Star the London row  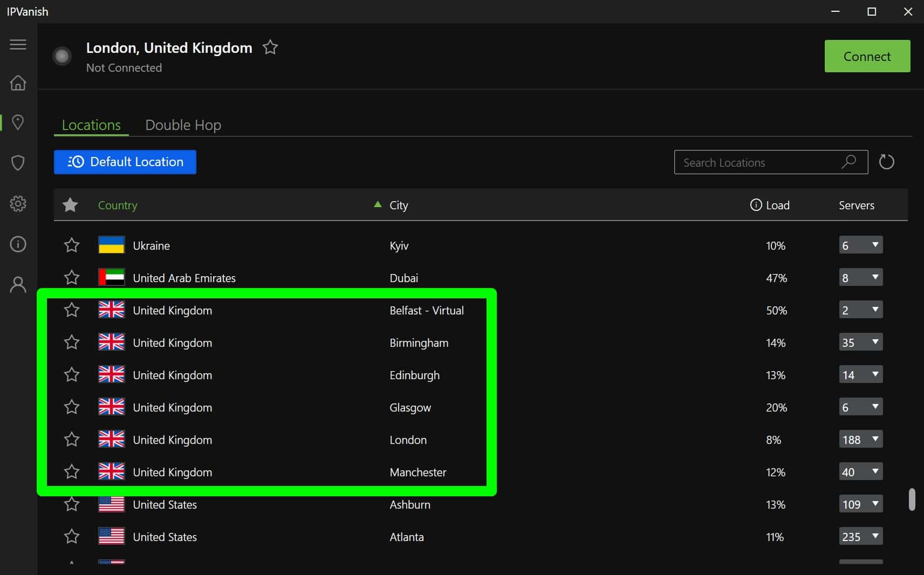pyautogui.click(x=72, y=440)
